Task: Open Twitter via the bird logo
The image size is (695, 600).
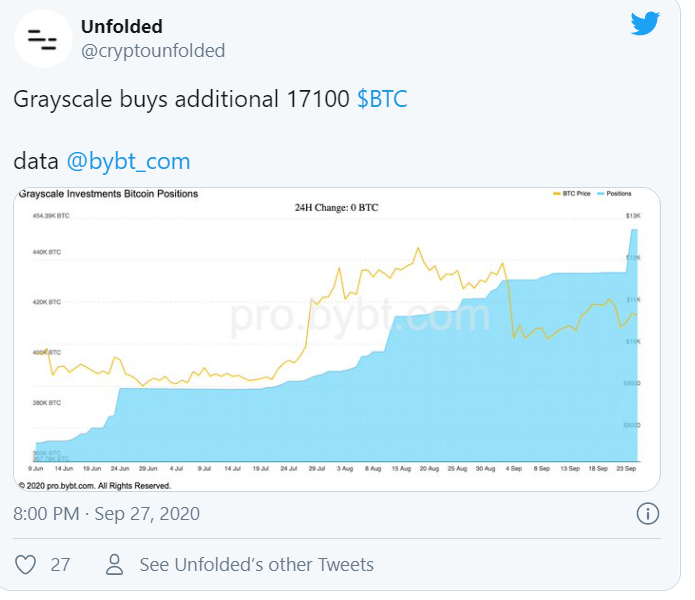Action: 645,24
